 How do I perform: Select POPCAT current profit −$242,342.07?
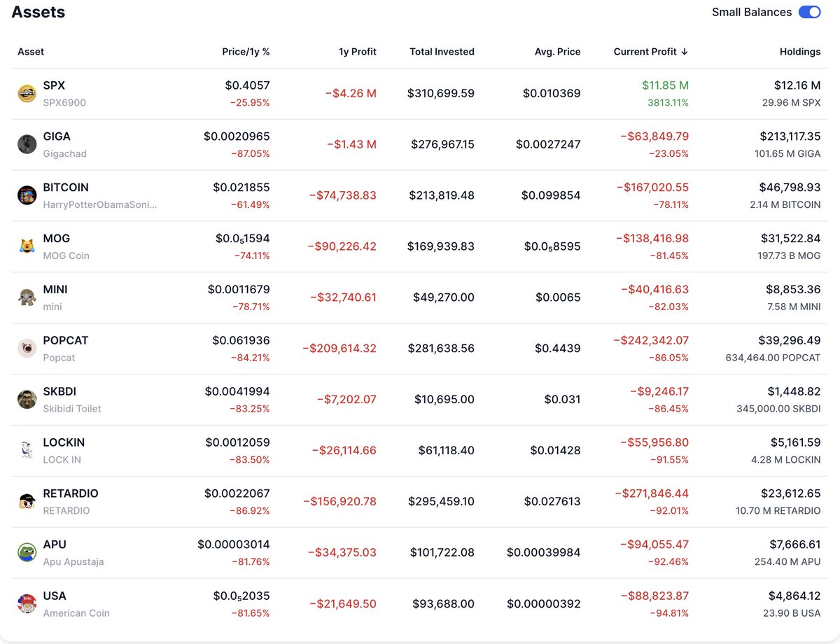pos(651,341)
